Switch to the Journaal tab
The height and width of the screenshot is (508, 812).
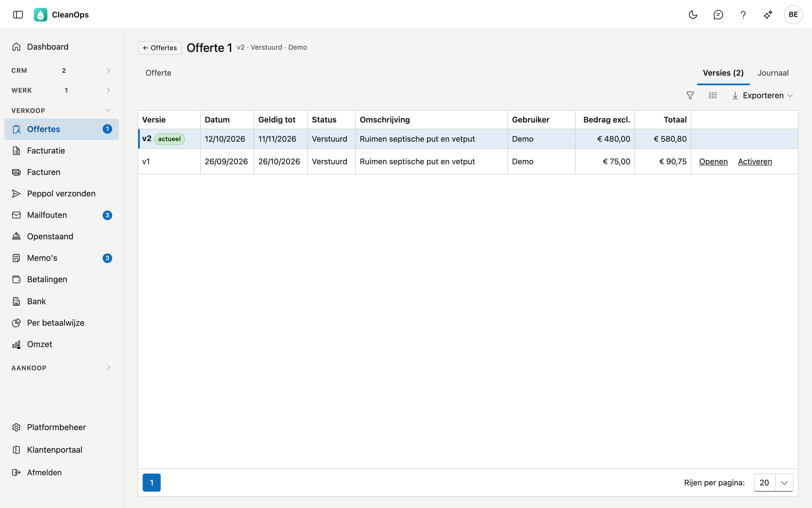(x=773, y=73)
